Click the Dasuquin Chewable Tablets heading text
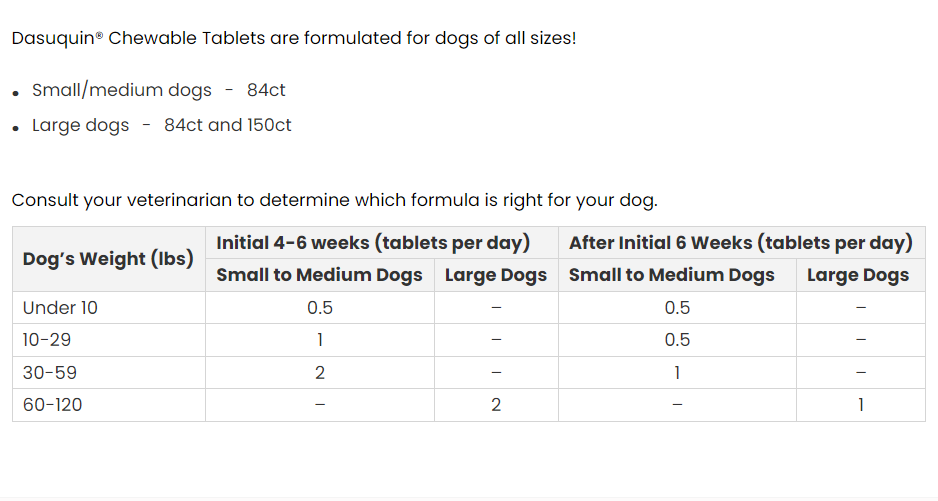Screen dimensions: 938x501 pyautogui.click(x=294, y=38)
